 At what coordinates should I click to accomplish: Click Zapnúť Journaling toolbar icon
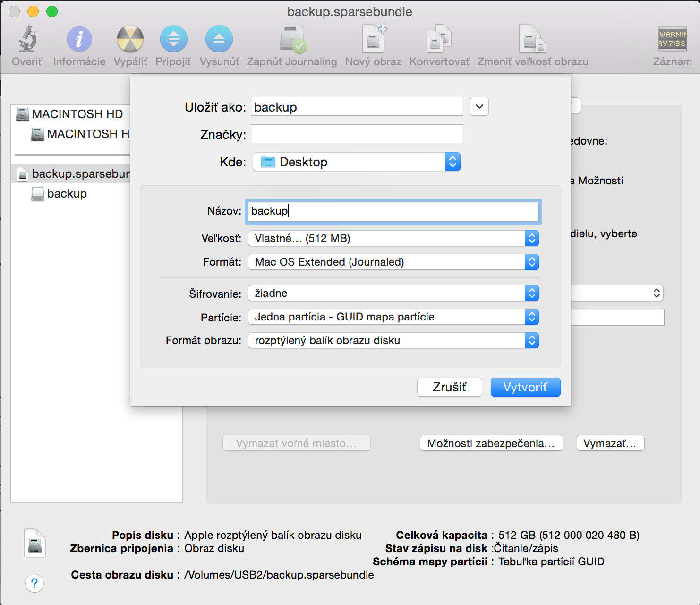coord(292,39)
